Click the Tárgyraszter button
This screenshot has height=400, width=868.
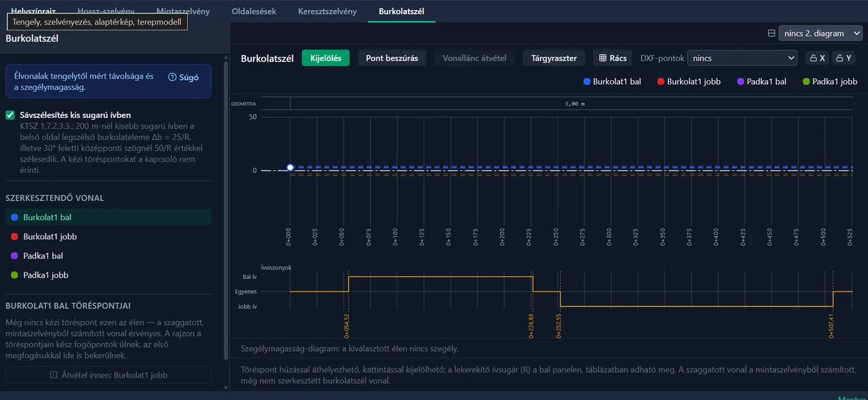[554, 58]
